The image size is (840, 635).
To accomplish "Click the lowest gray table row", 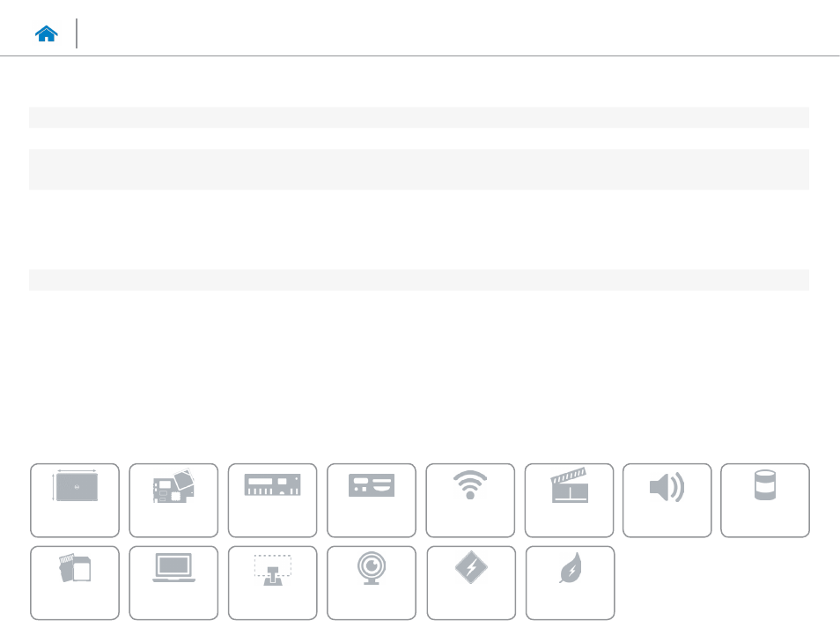I will coord(419,280).
